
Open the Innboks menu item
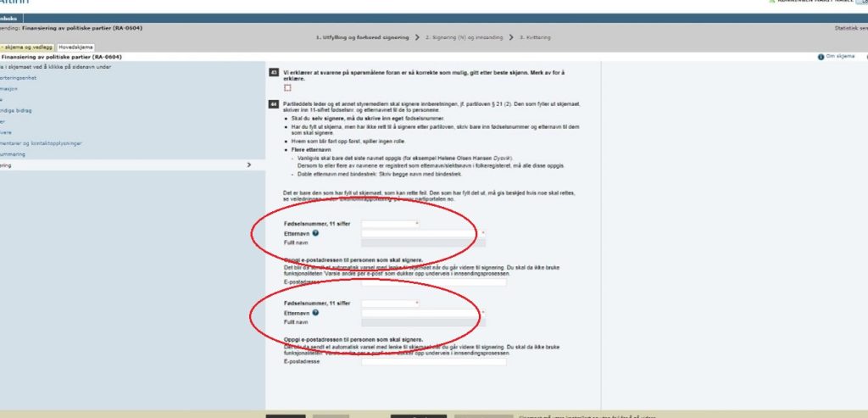click(x=11, y=18)
